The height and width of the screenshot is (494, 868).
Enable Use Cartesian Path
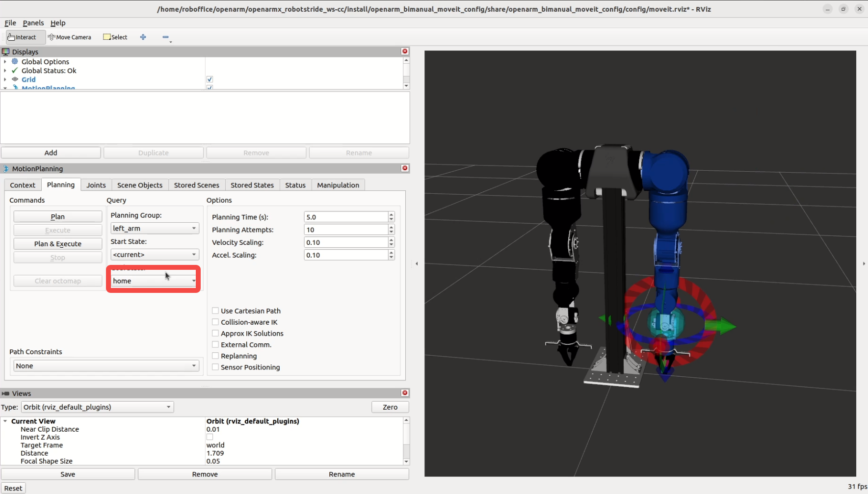[x=215, y=311]
